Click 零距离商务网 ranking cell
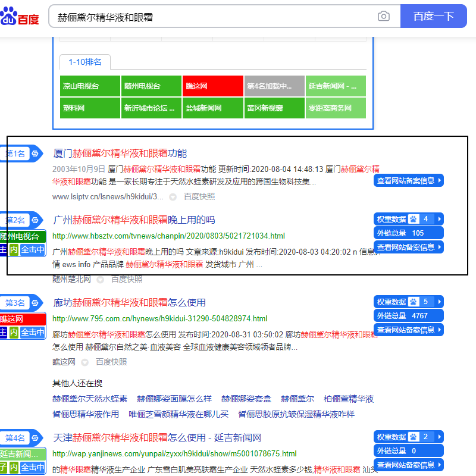The width and height of the screenshot is (476, 476). pos(336,108)
